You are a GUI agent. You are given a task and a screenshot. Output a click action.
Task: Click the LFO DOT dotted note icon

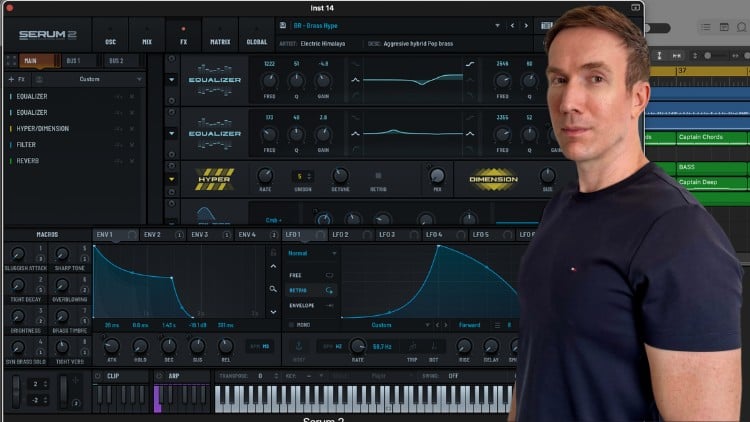pos(434,345)
